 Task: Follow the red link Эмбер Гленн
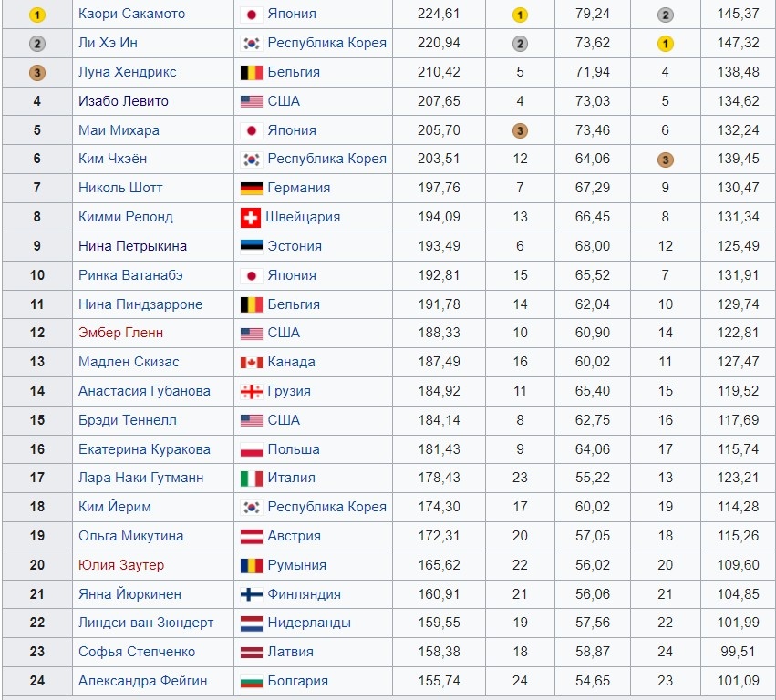120,333
